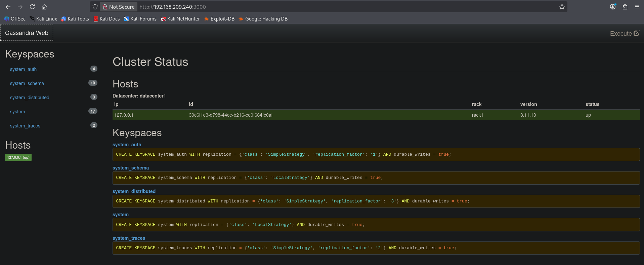
Task: Click the browser back arrow
Action: (x=8, y=7)
